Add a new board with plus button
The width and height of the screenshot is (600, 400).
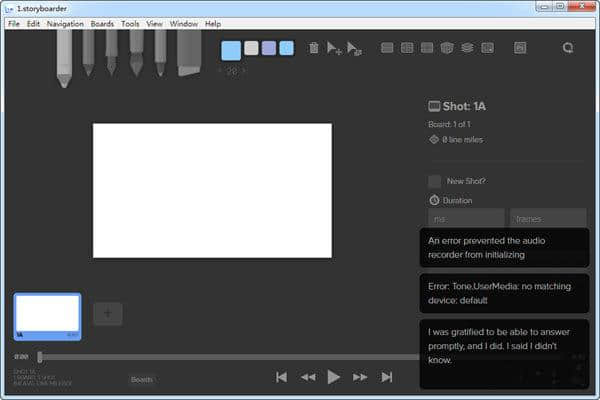pyautogui.click(x=108, y=314)
